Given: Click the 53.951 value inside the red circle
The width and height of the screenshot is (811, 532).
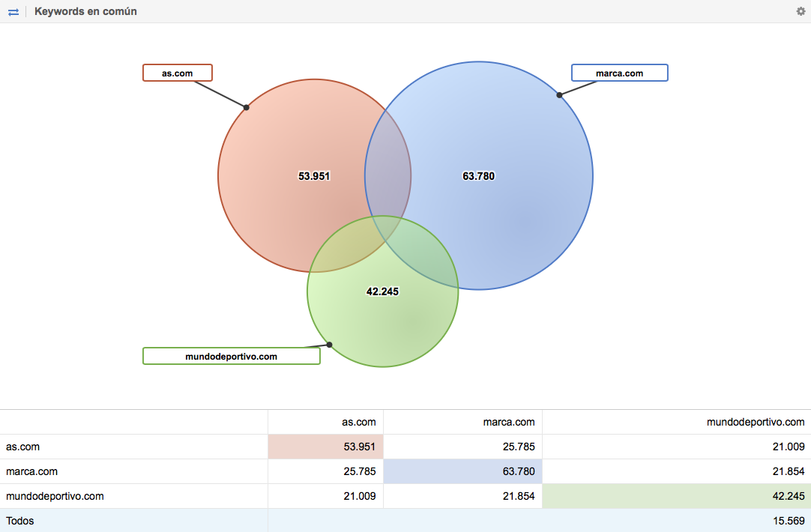Looking at the screenshot, I should pos(314,176).
